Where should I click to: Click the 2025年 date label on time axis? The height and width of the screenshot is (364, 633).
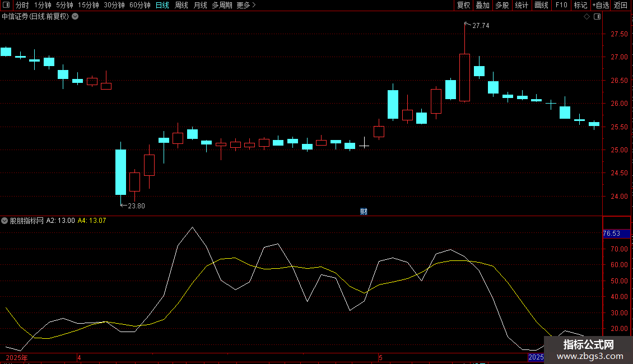(17, 357)
